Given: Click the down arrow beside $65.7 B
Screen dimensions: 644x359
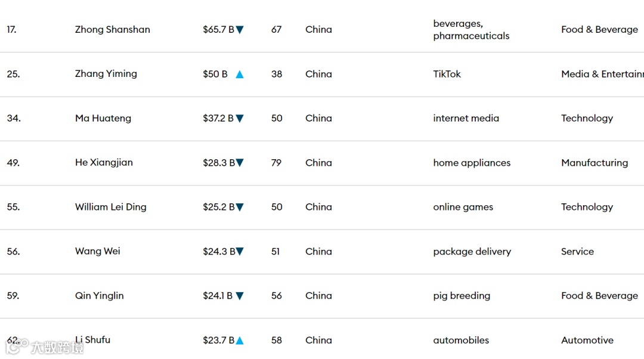Looking at the screenshot, I should pyautogui.click(x=240, y=30).
